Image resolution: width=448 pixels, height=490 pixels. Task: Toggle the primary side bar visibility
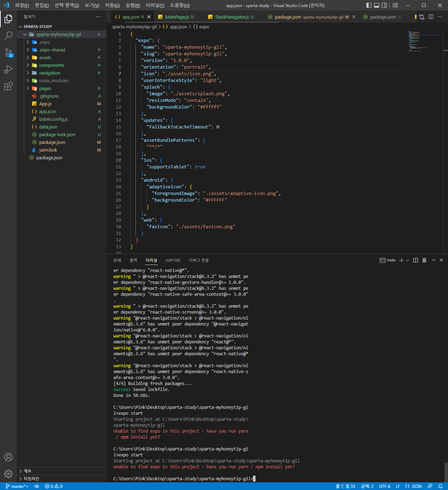pyautogui.click(x=369, y=5)
